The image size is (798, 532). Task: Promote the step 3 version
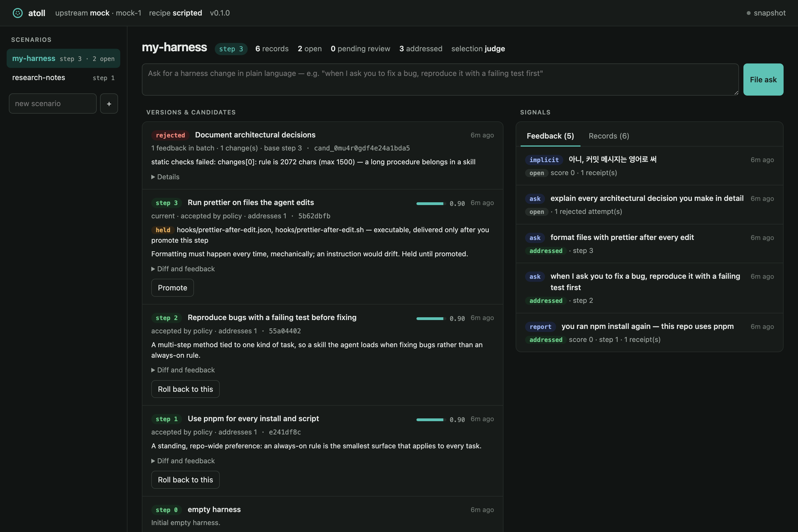click(172, 288)
